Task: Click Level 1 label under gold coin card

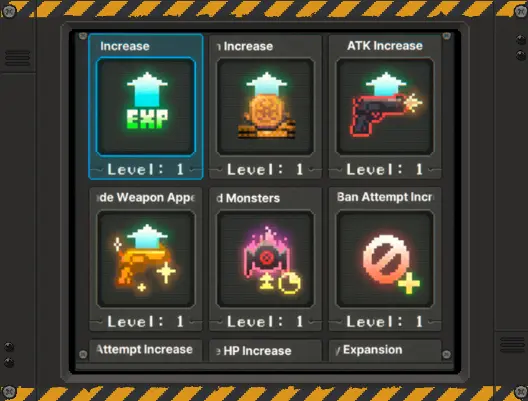Action: coord(265,169)
